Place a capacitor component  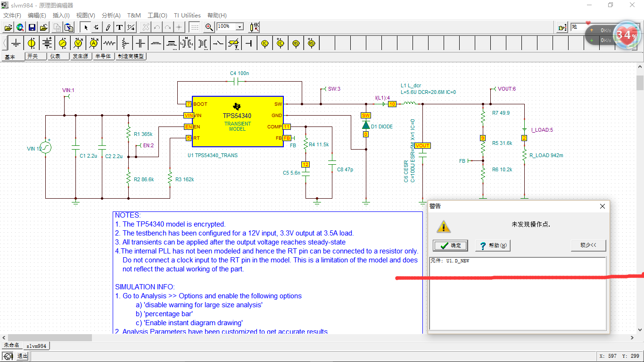click(x=140, y=43)
